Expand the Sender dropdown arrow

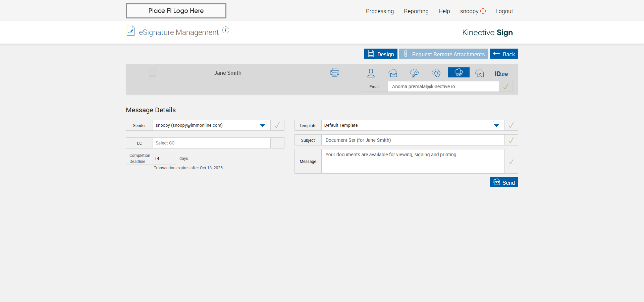click(263, 125)
